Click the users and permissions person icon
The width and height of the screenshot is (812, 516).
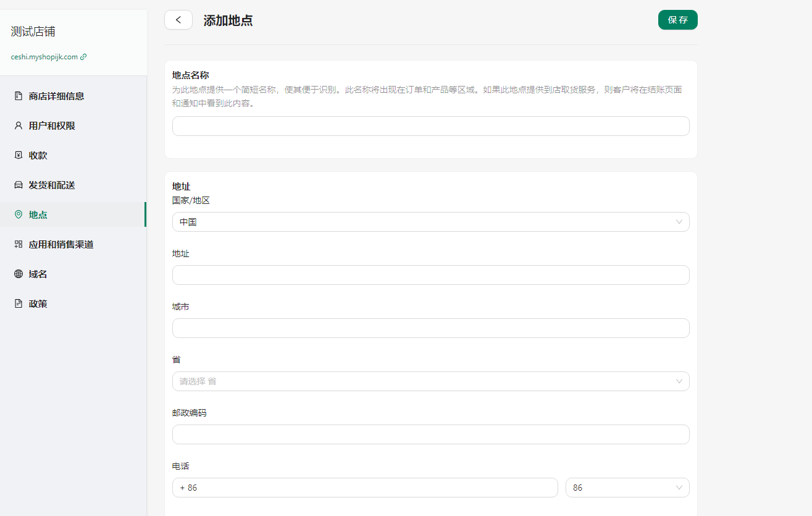tap(19, 125)
